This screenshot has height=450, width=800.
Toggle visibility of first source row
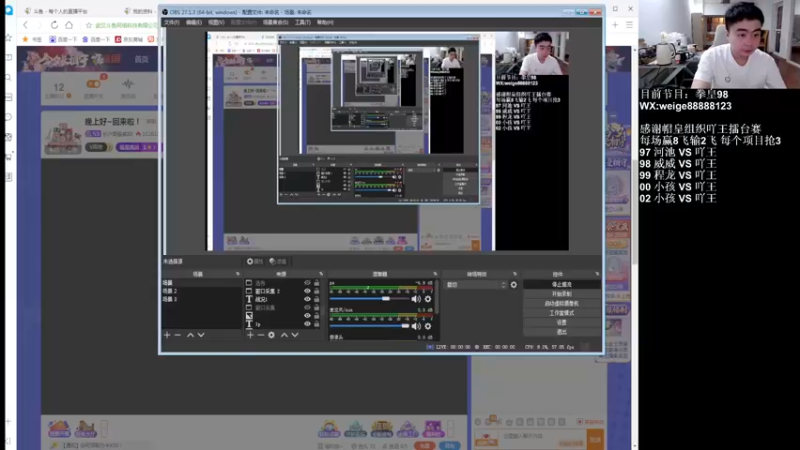(307, 283)
